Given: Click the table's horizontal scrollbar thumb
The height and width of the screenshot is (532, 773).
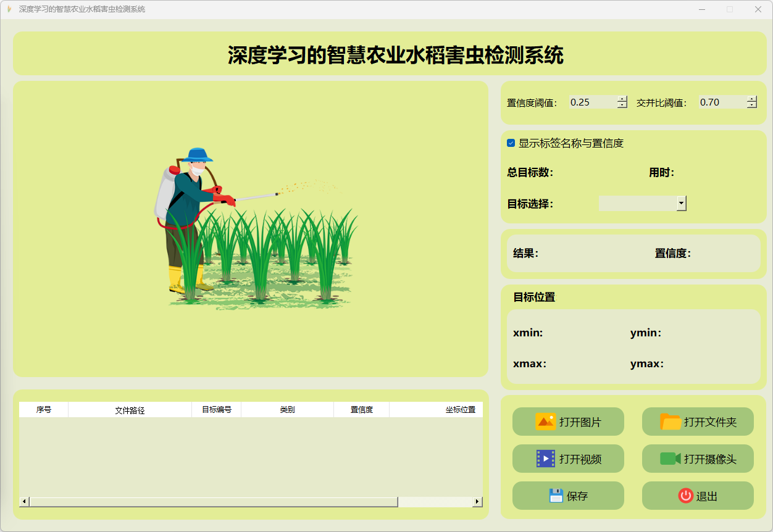Looking at the screenshot, I should pos(213,502).
